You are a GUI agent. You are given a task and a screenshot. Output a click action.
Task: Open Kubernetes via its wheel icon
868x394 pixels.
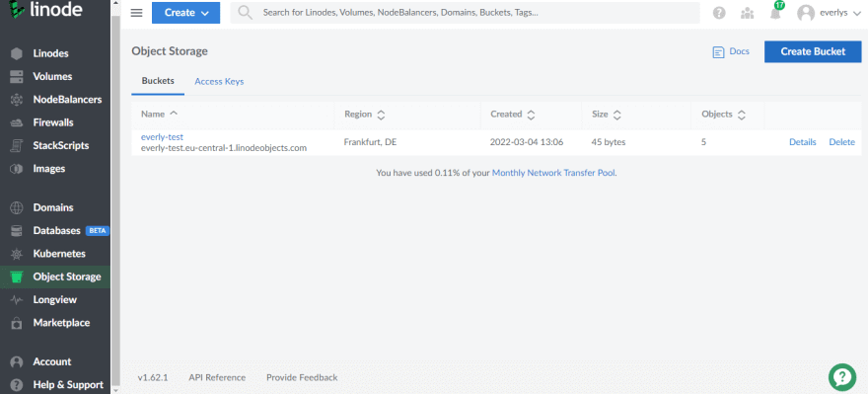[17, 254]
